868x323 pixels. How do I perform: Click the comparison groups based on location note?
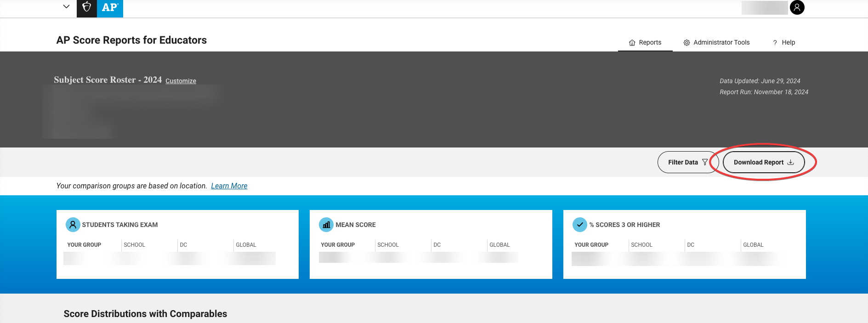[x=131, y=186]
